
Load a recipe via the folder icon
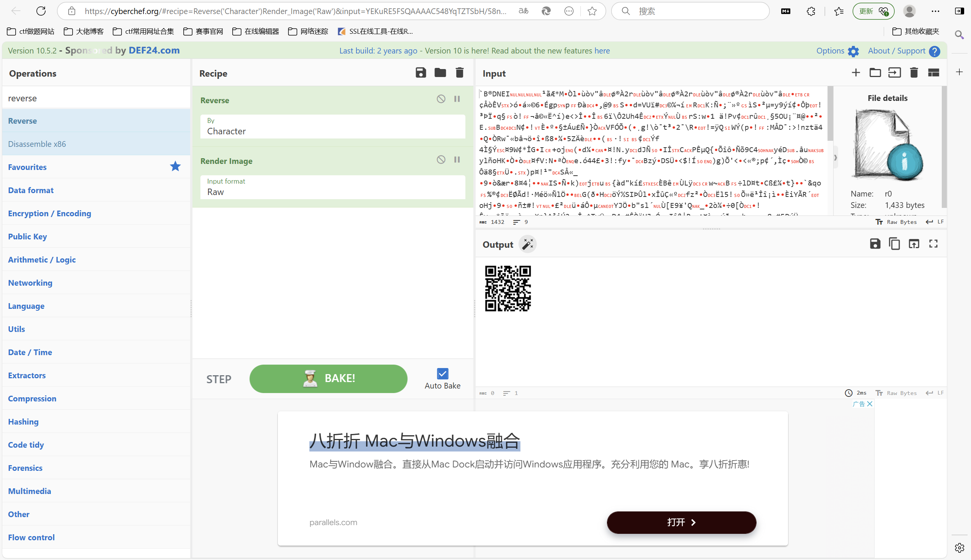click(440, 73)
